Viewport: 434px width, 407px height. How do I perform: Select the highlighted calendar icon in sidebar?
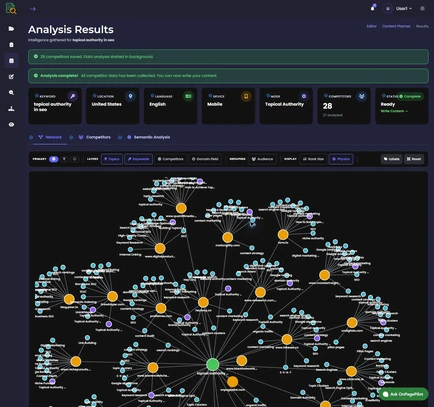(11, 61)
